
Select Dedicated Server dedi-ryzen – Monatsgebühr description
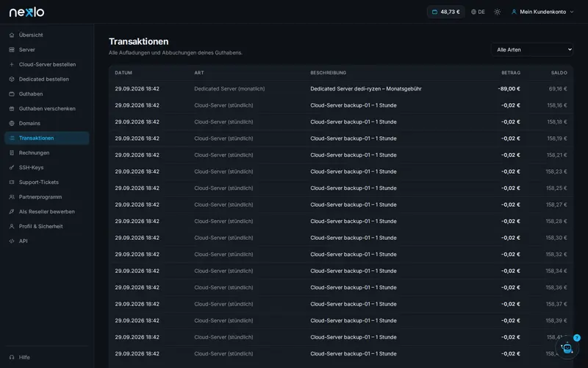click(x=366, y=89)
